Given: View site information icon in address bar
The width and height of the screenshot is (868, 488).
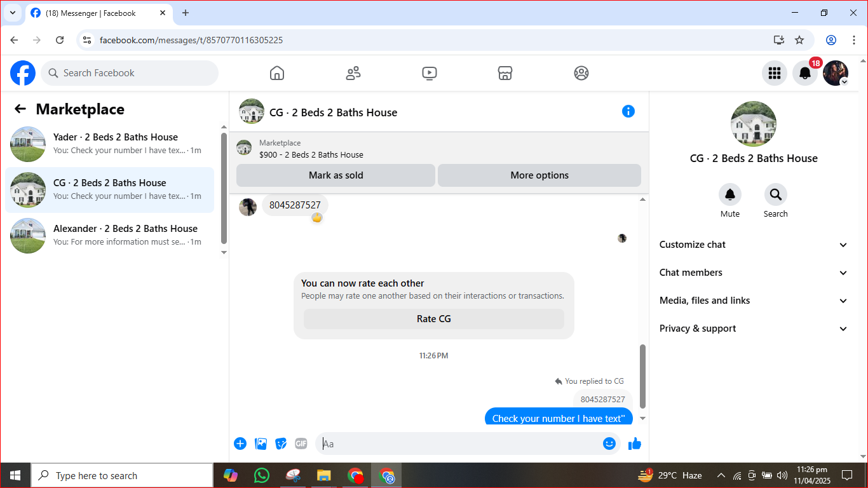Looking at the screenshot, I should pyautogui.click(x=88, y=40).
